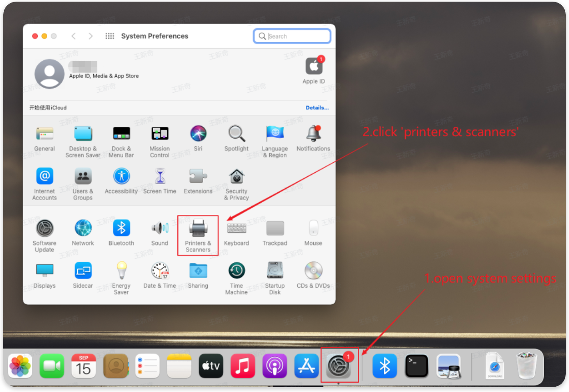Open FaceTime from the Dock

click(52, 366)
